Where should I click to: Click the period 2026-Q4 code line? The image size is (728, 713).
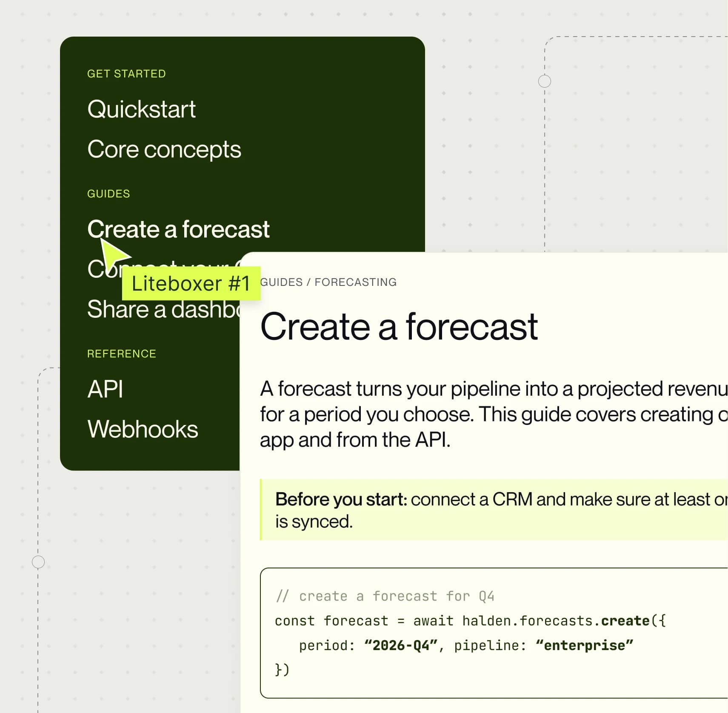[x=466, y=645]
